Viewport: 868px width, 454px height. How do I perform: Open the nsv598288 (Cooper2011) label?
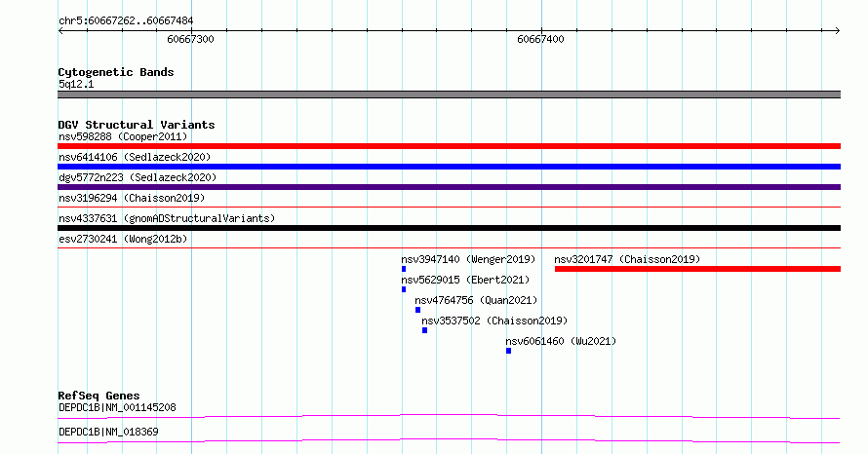pyautogui.click(x=123, y=136)
